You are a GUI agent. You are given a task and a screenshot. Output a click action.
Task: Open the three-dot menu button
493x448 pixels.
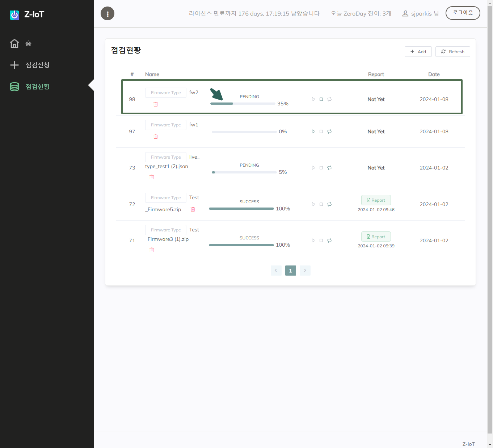[108, 14]
